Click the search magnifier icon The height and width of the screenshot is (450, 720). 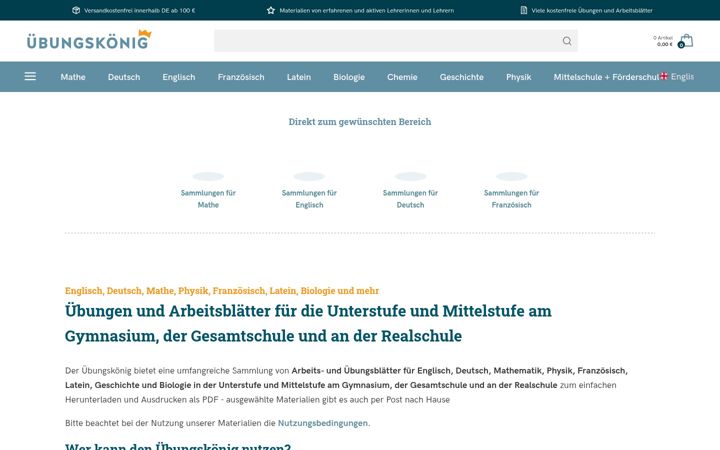(x=567, y=41)
